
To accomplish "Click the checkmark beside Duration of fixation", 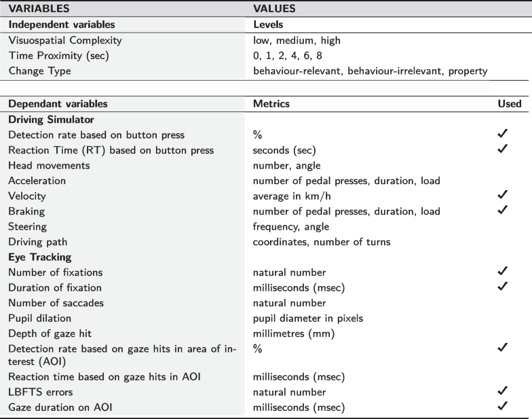I will coord(503,287).
